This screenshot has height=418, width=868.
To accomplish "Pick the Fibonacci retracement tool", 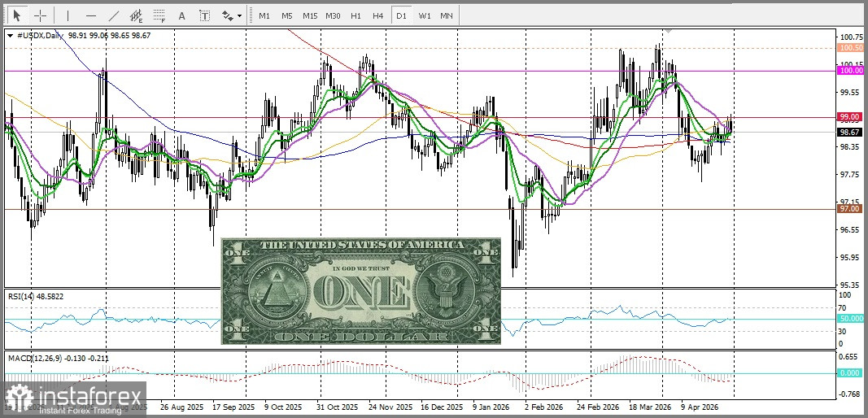I will point(159,15).
